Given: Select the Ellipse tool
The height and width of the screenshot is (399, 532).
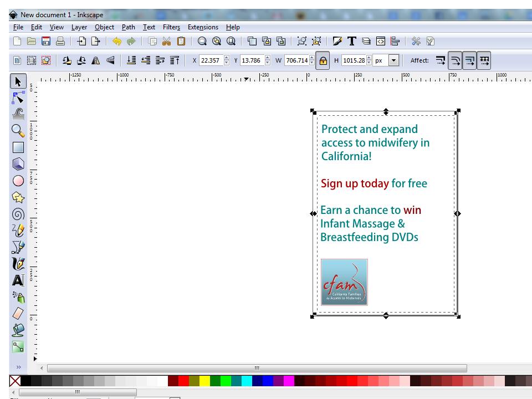Looking at the screenshot, I should (x=17, y=181).
